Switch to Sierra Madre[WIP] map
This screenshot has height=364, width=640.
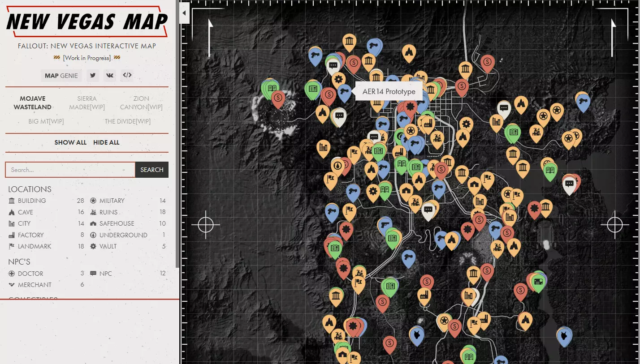coord(87,103)
